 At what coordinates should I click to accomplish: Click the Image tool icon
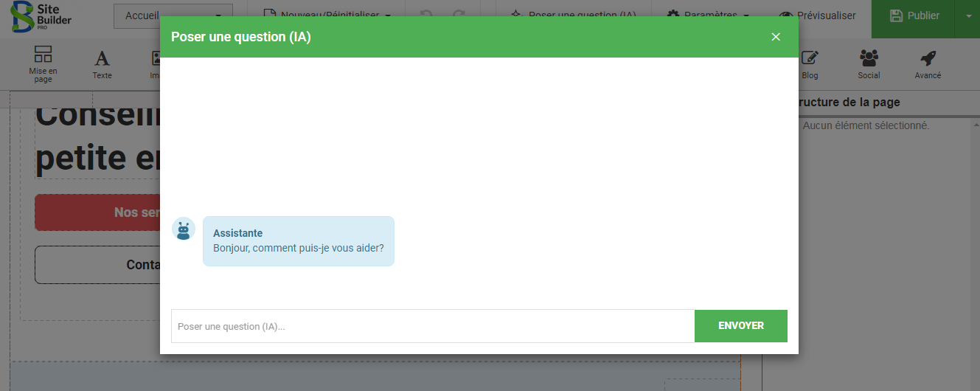[x=156, y=63]
